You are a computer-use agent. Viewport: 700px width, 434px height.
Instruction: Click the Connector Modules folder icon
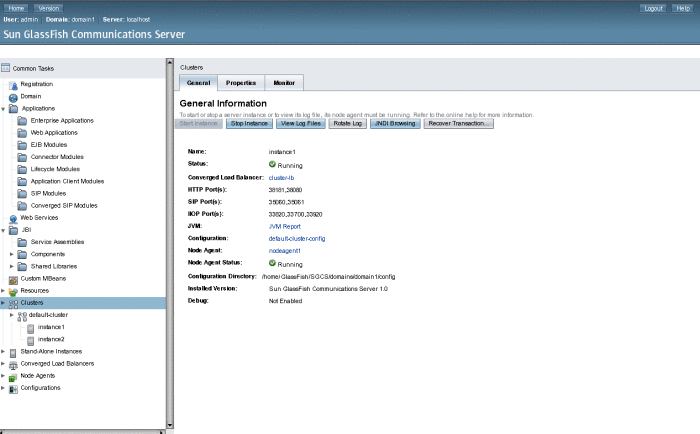click(x=22, y=157)
